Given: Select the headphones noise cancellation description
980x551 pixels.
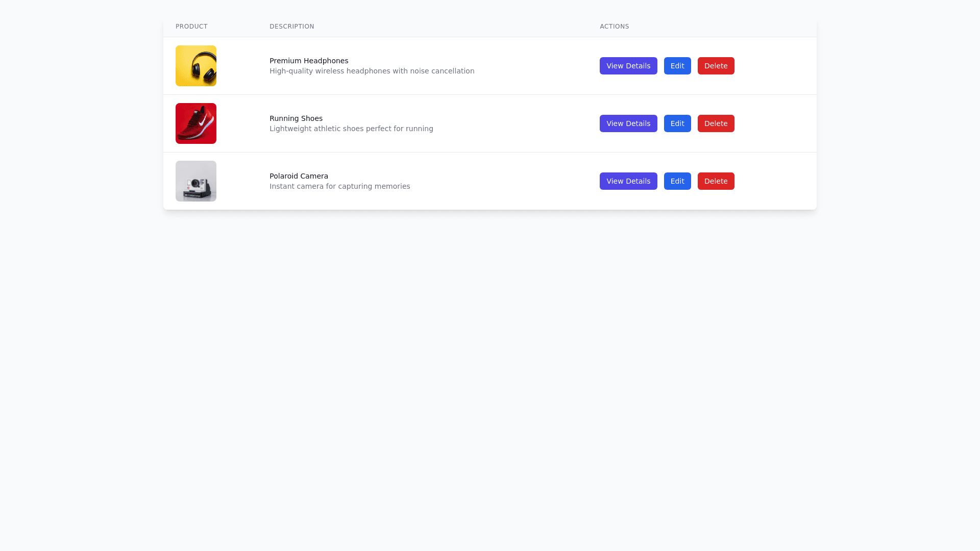Looking at the screenshot, I should coord(372,71).
